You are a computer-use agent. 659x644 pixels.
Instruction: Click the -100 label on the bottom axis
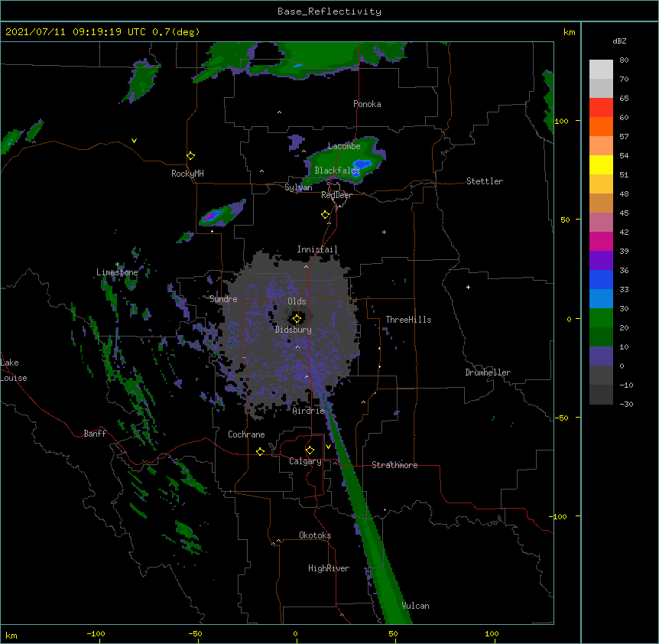click(x=96, y=633)
